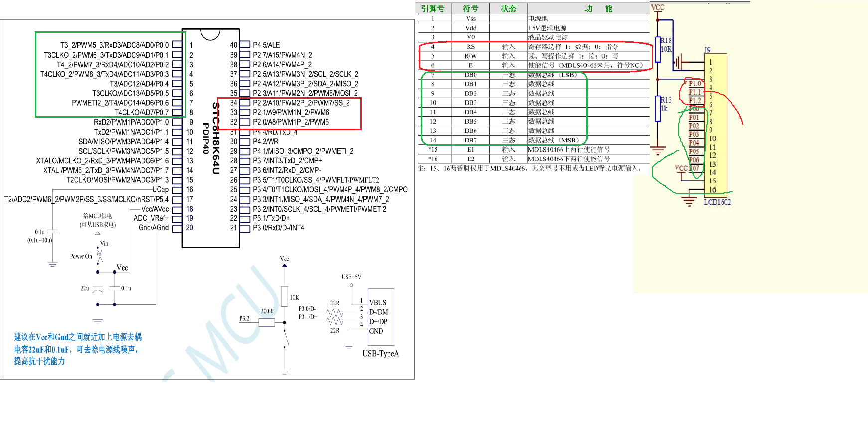Select the table header '状态'
868x428 pixels.
point(509,9)
